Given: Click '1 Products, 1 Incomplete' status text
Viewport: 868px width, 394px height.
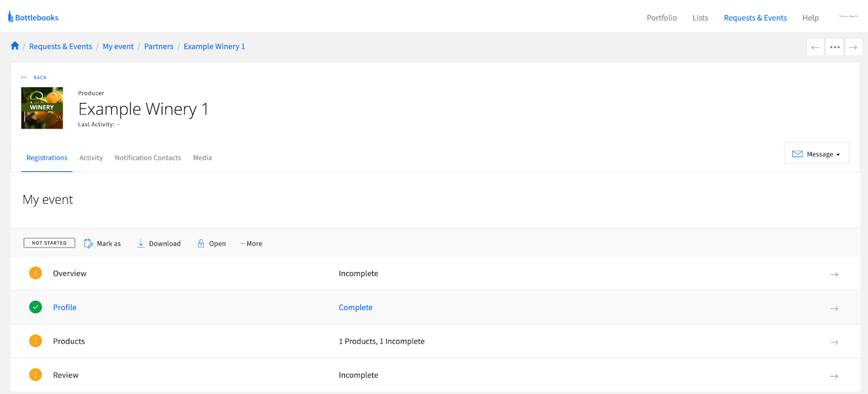Looking at the screenshot, I should [x=382, y=341].
